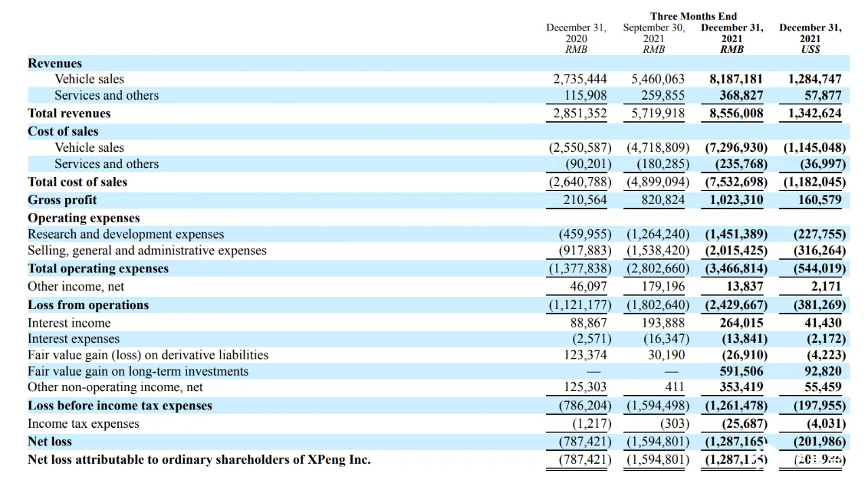Click the 'Three Months End' header text
Image resolution: width=868 pixels, height=482 pixels.
click(693, 16)
